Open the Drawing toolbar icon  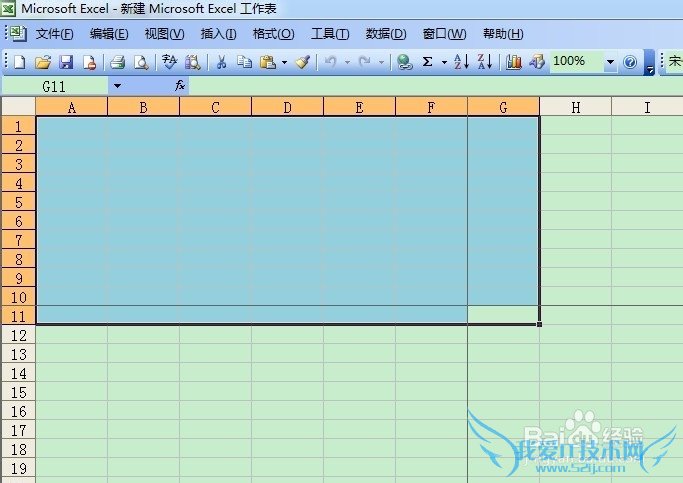[537, 62]
